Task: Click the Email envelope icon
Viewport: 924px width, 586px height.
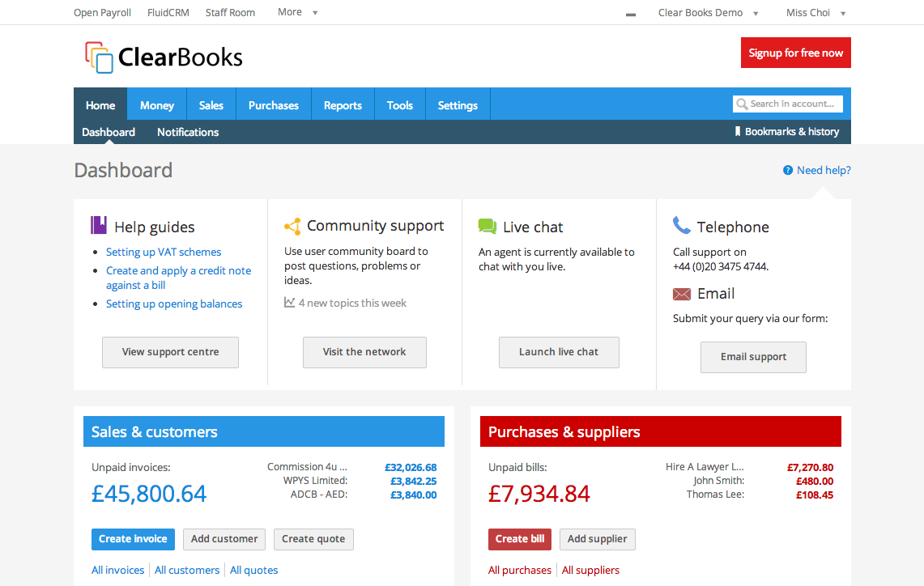Action: pos(682,294)
